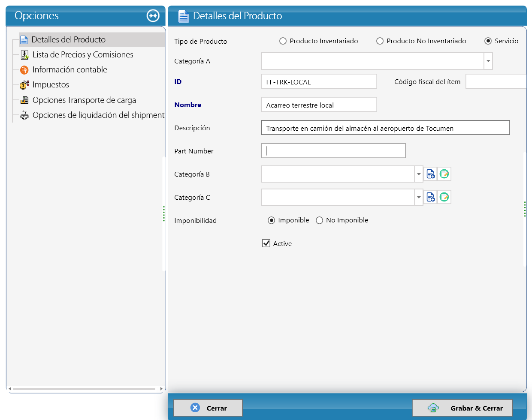Click the Part Number input field
The height and width of the screenshot is (420, 532).
(x=333, y=151)
